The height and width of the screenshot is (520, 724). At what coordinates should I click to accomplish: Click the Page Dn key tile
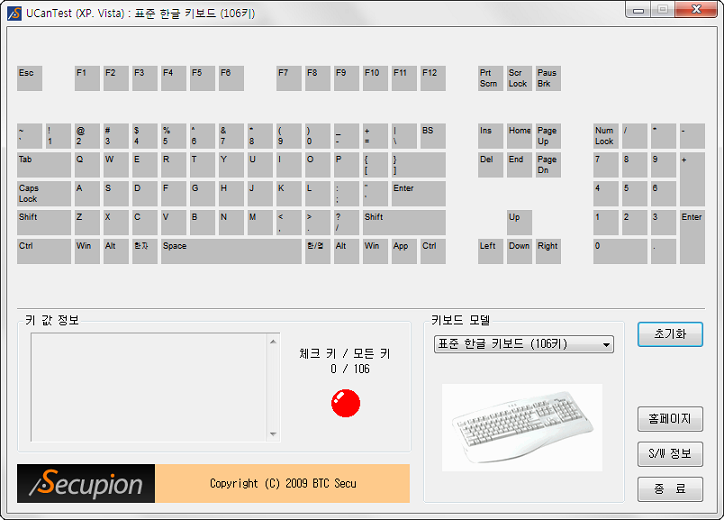click(548, 165)
